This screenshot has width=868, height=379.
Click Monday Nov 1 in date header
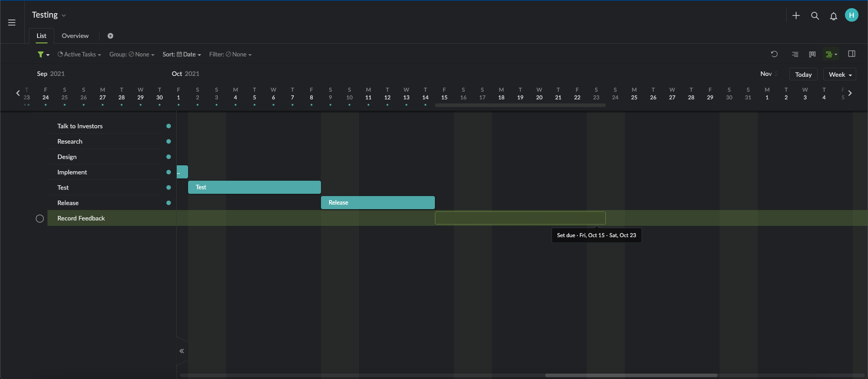[x=767, y=94]
